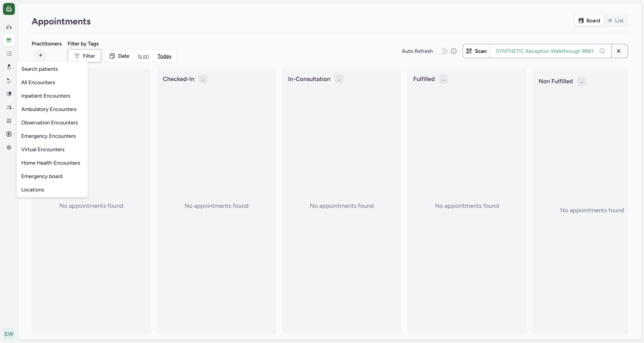This screenshot has width=644, height=343.
Task: Choose Observation Encounters from menu
Action: coord(52,123)
